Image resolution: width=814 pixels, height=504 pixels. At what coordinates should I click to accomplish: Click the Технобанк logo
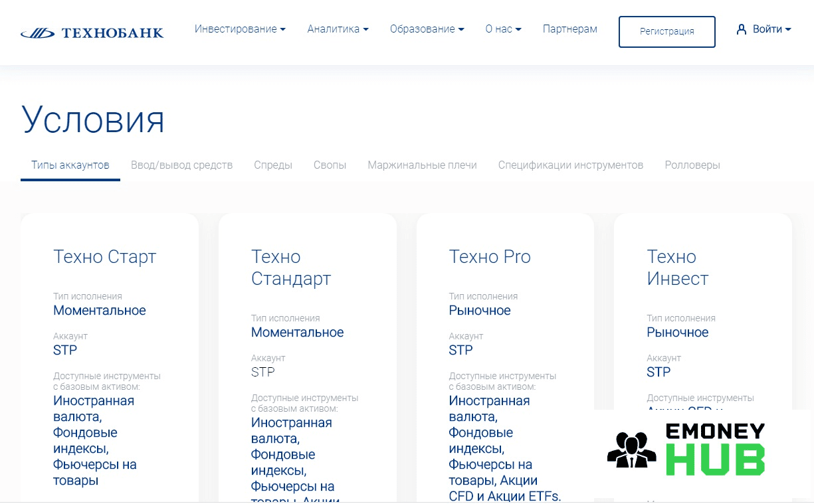click(x=92, y=33)
